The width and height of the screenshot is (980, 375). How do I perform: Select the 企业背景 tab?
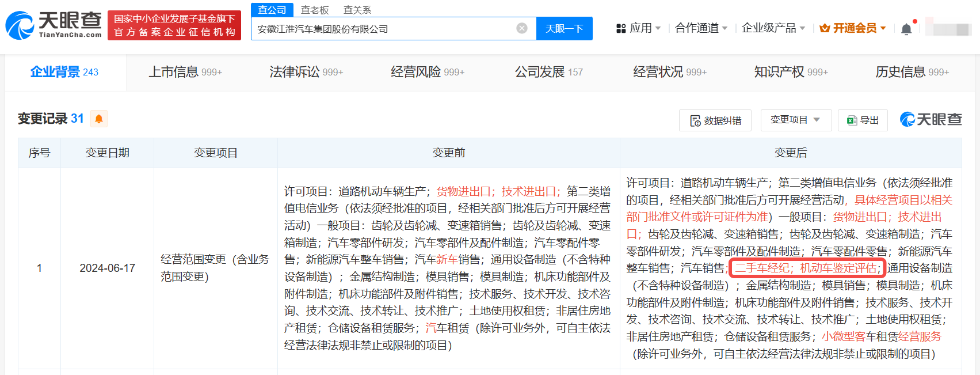[64, 72]
